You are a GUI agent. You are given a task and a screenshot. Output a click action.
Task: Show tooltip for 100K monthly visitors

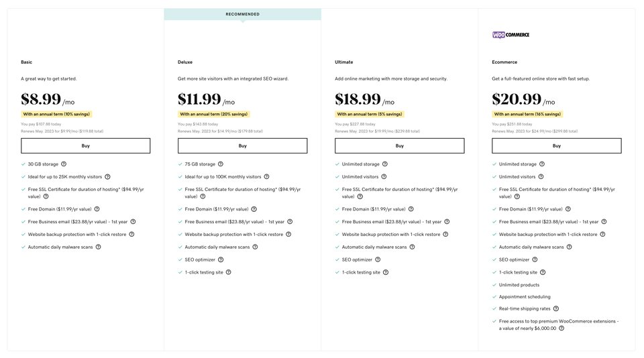tap(266, 176)
